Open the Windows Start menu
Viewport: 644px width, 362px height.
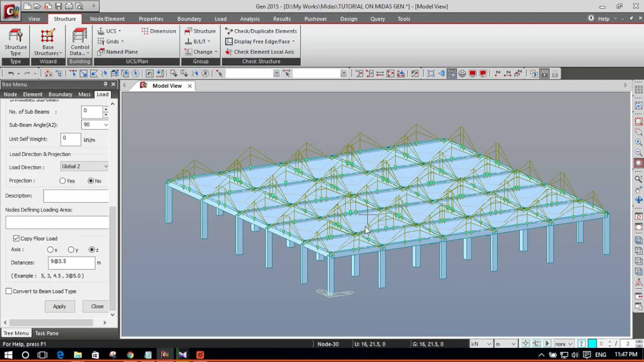point(8,355)
